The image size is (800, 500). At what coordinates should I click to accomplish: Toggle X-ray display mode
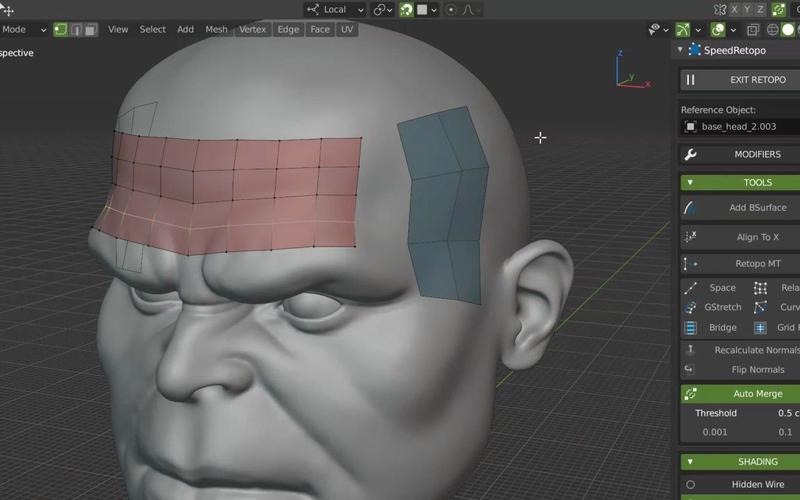point(753,30)
